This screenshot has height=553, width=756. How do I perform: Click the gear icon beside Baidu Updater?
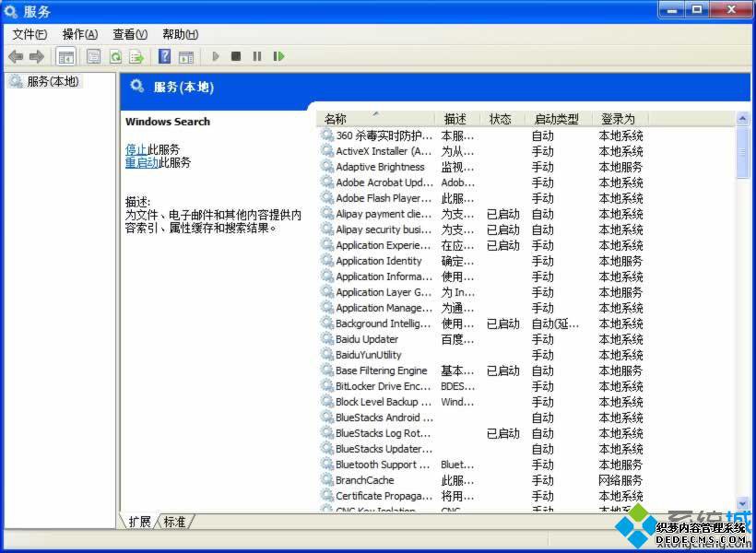[327, 339]
